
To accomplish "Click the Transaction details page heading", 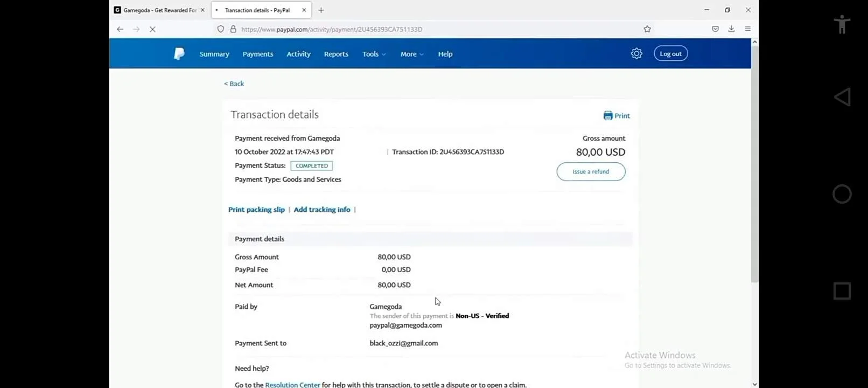I will (x=275, y=114).
